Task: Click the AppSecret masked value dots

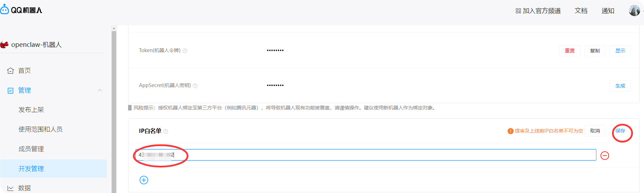Action: pyautogui.click(x=275, y=85)
